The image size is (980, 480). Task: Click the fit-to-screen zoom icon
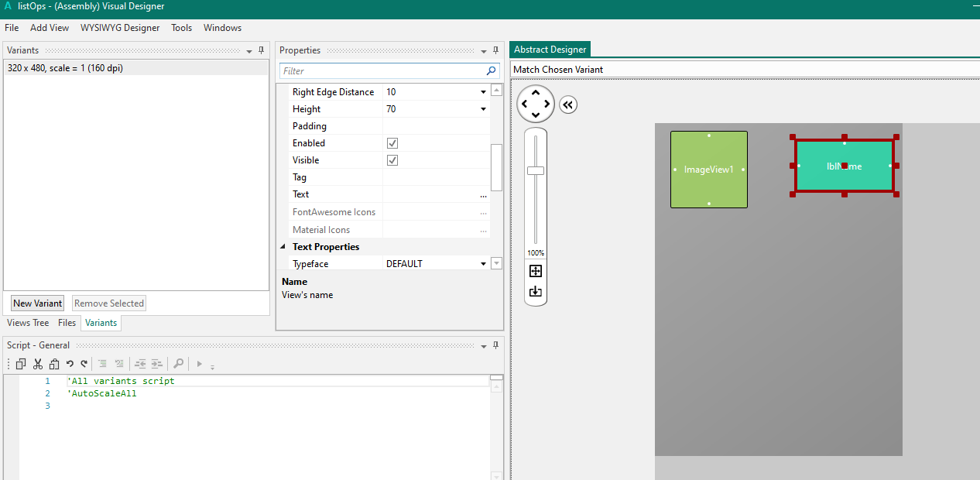click(536, 271)
